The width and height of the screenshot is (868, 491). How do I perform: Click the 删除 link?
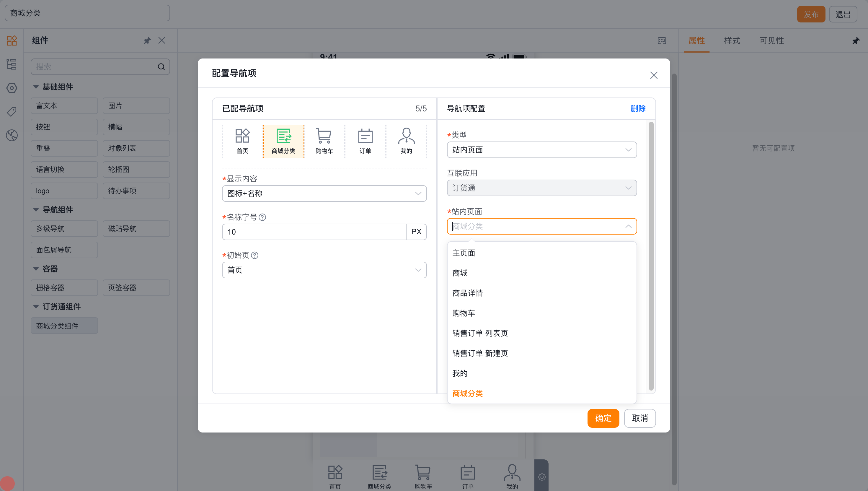pyautogui.click(x=638, y=109)
